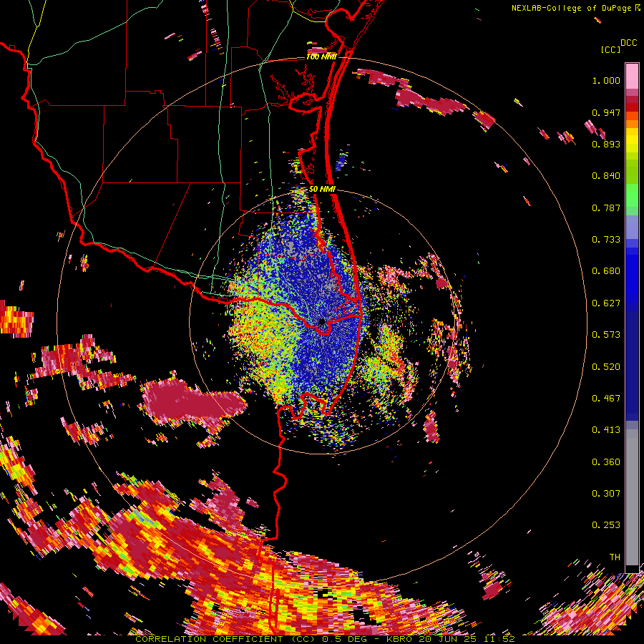Click the 100 NMI range ring label

321,57
